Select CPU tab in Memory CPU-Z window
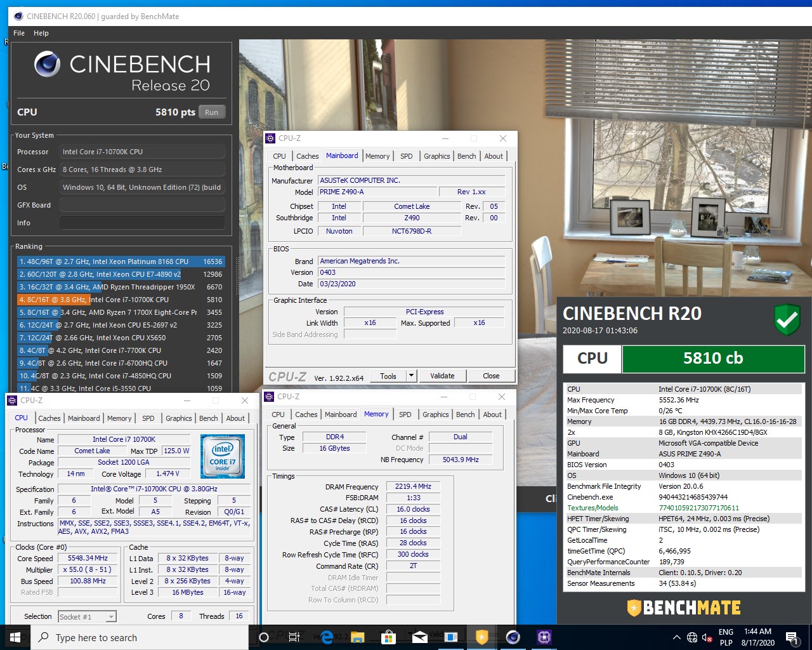The width and height of the screenshot is (812, 650). [278, 415]
